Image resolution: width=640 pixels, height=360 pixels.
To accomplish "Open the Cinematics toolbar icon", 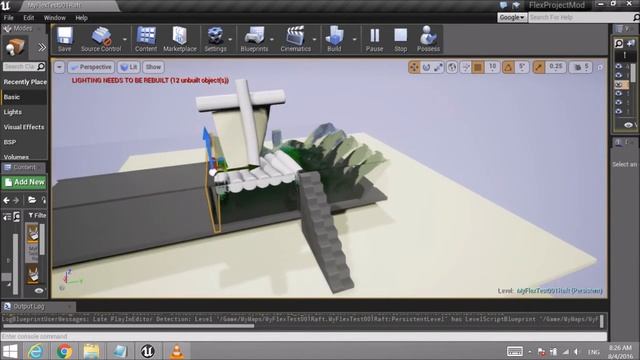I will (296, 39).
